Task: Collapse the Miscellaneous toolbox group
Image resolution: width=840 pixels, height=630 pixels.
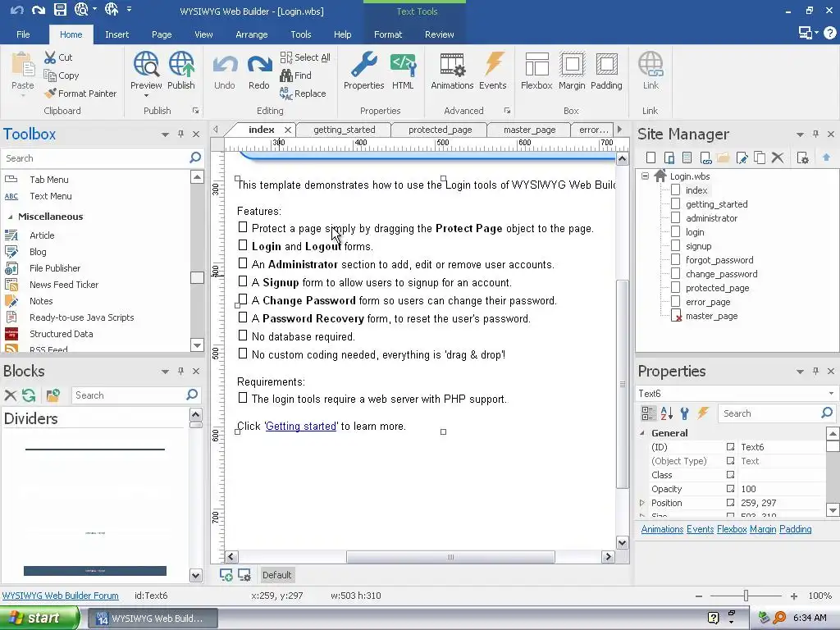Action: [x=10, y=217]
